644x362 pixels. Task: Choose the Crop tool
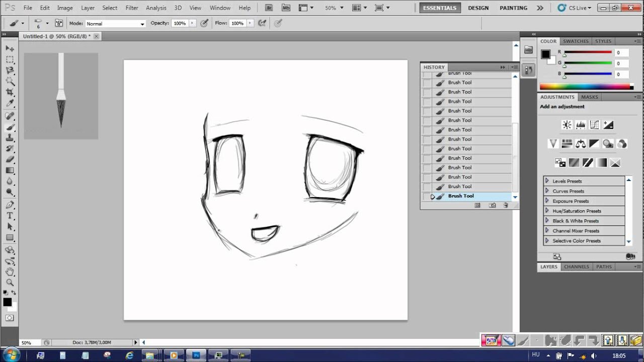10,92
